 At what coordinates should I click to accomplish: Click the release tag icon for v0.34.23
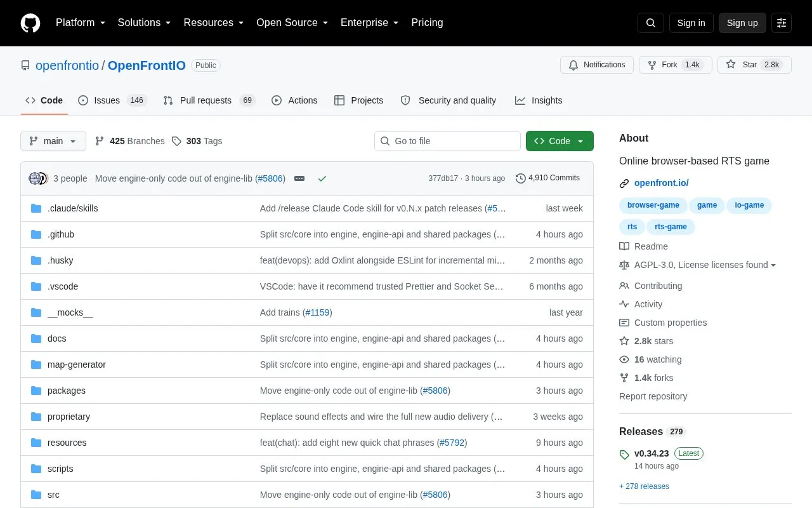pos(624,454)
